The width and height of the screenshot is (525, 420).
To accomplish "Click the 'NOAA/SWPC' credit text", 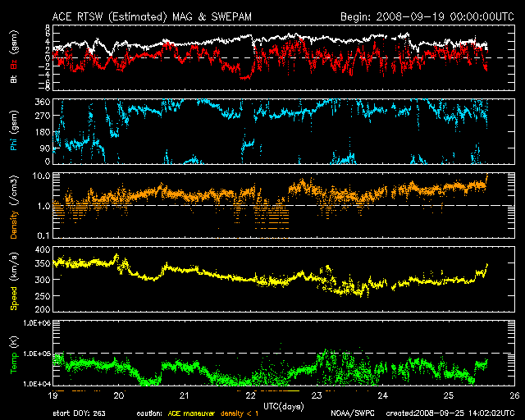I will point(353,413).
